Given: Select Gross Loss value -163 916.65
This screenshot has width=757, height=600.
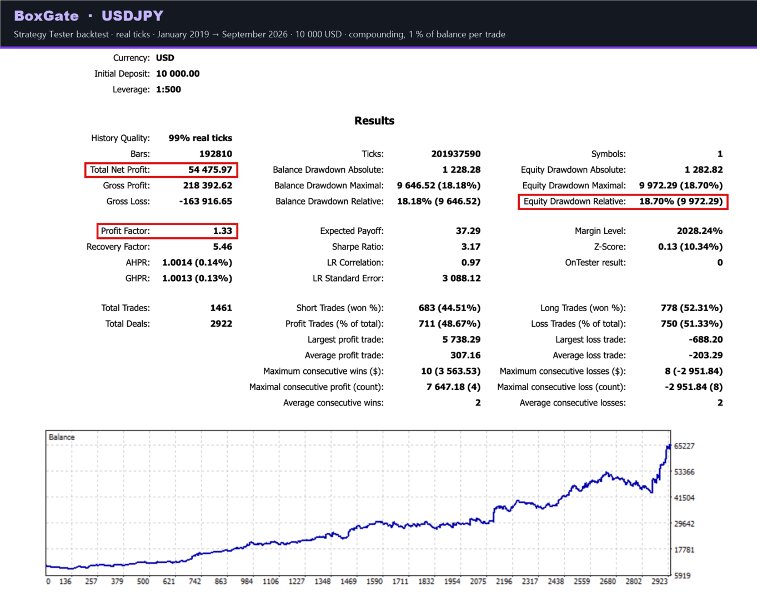Looking at the screenshot, I should [206, 201].
